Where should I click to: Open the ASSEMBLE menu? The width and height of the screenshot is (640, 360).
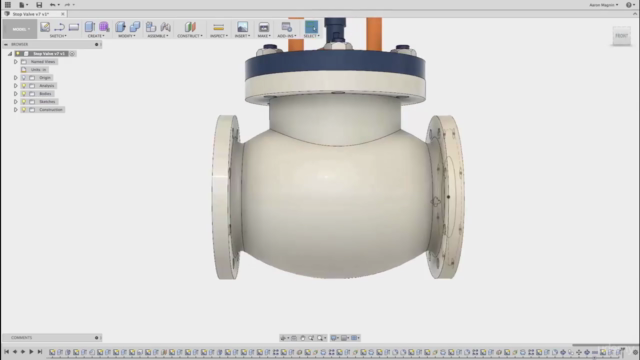[x=158, y=36]
